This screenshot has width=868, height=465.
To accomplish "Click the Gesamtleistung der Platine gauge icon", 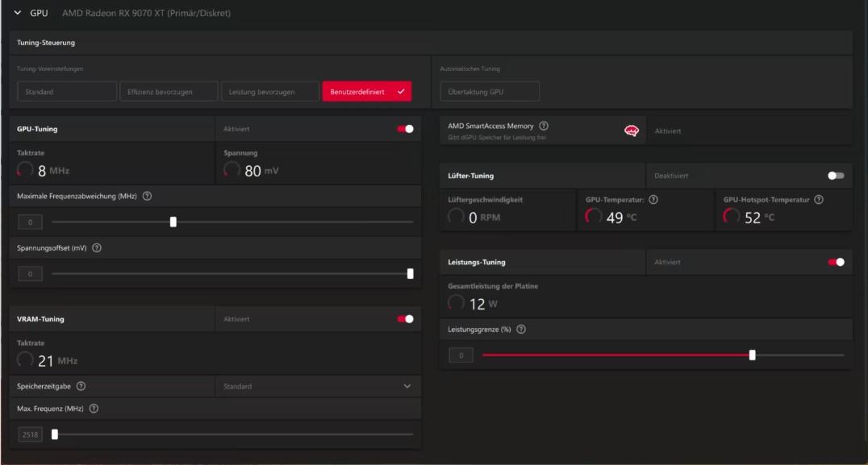I will point(456,302).
